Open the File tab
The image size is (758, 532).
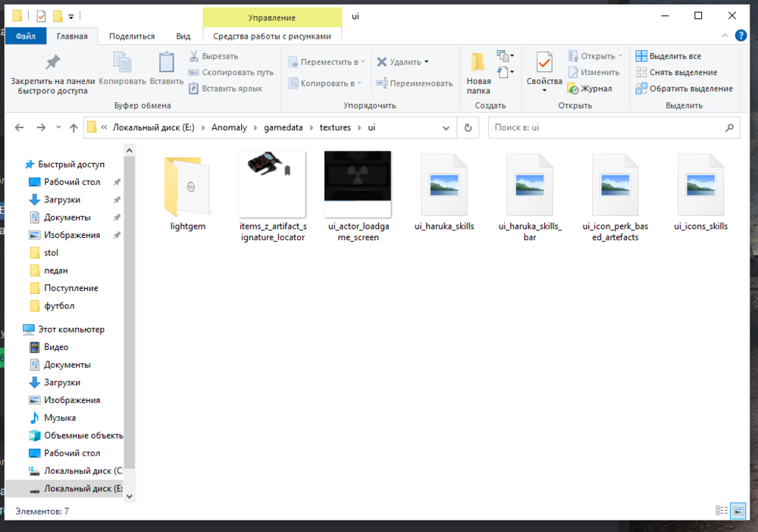tap(25, 36)
